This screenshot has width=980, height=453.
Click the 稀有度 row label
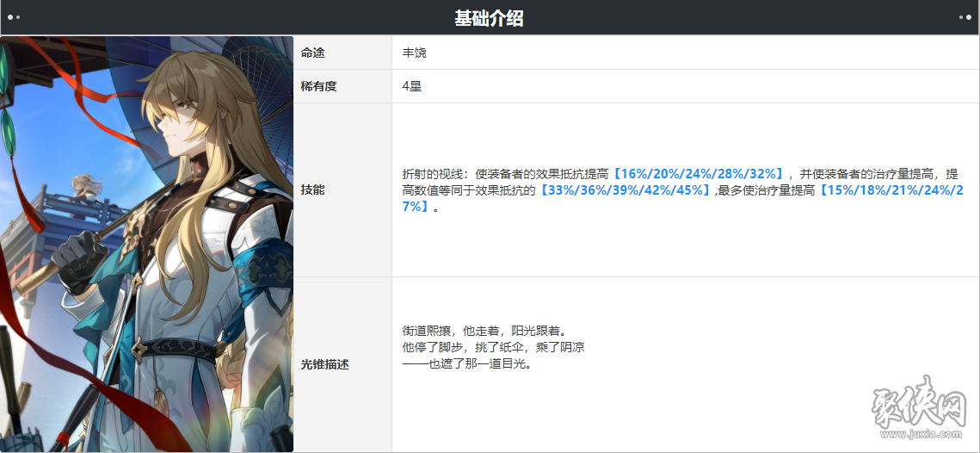[318, 86]
